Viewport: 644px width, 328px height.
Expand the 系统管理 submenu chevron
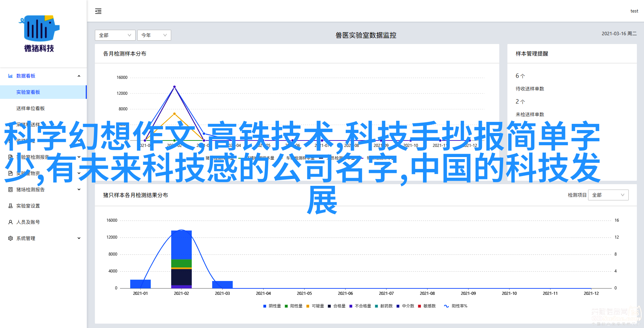(79, 238)
